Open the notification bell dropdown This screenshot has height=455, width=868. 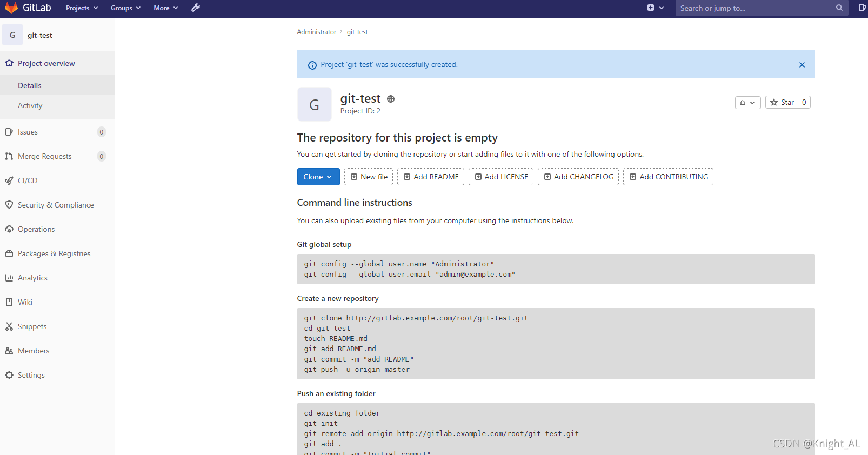748,102
